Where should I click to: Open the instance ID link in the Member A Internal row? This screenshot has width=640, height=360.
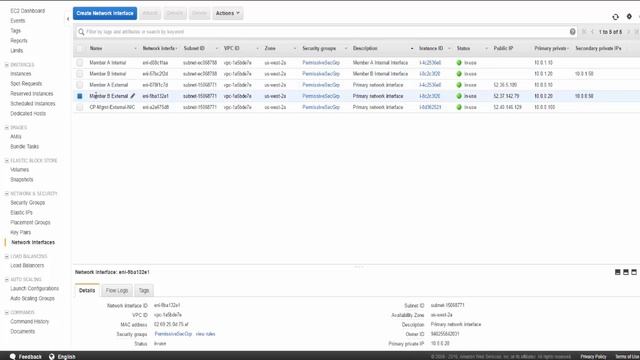coord(430,62)
